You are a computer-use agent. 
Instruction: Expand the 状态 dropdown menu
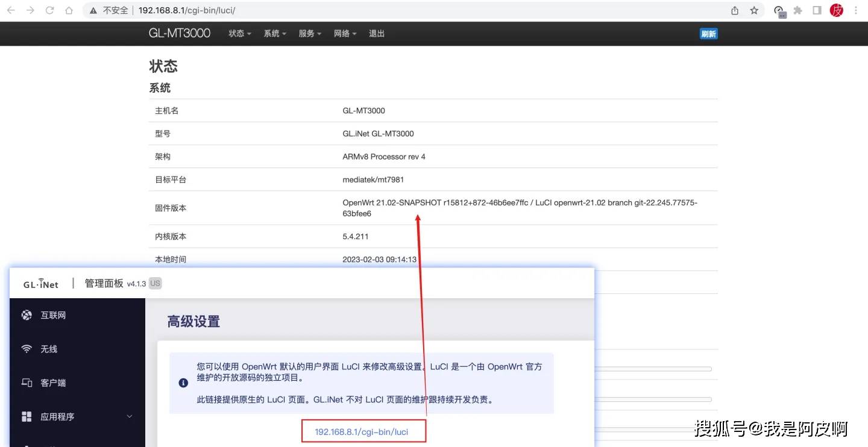click(240, 34)
